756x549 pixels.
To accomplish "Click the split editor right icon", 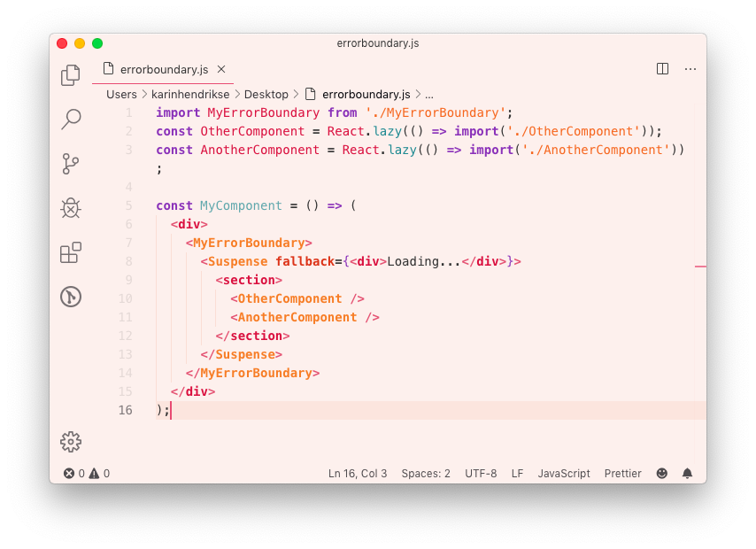I will tap(662, 69).
